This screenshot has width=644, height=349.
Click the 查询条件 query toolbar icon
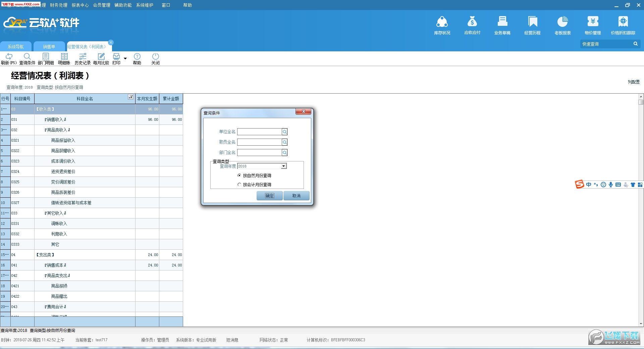[x=27, y=59]
